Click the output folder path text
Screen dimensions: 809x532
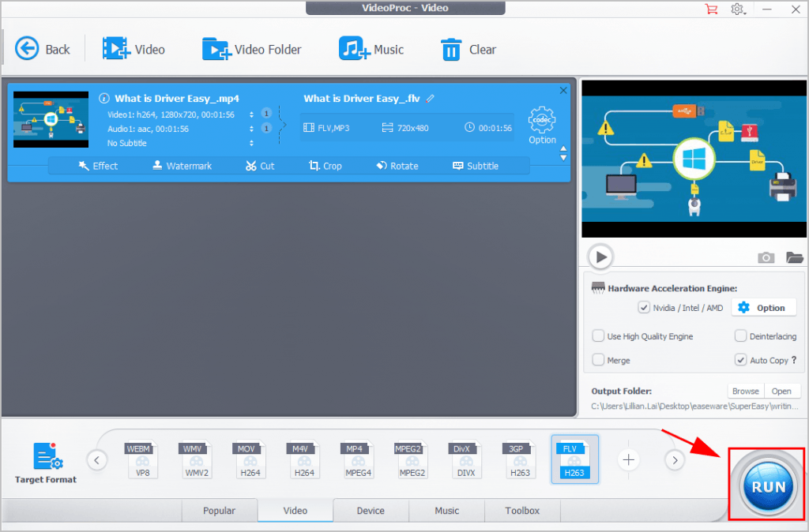click(x=695, y=406)
